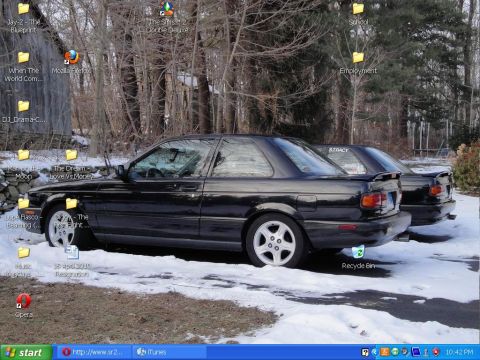Select the April 2009 Resignation document
The height and width of the screenshot is (360, 480).
(71, 253)
